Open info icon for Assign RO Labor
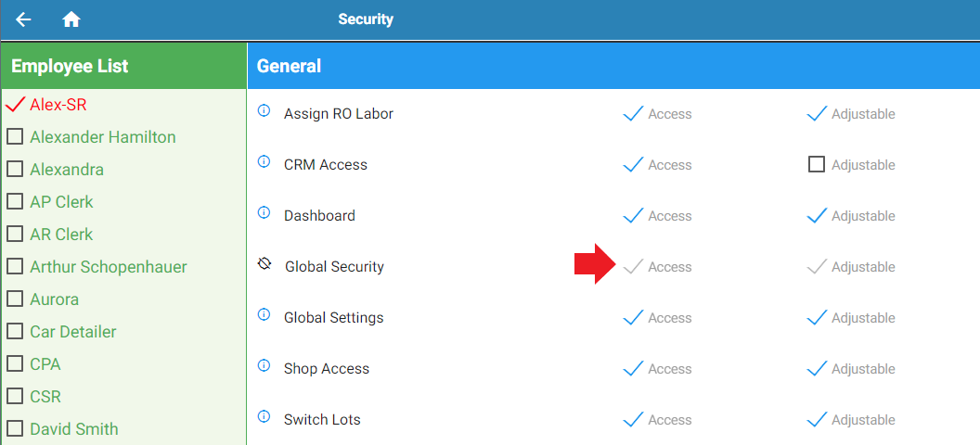The width and height of the screenshot is (980, 445). coord(264,110)
